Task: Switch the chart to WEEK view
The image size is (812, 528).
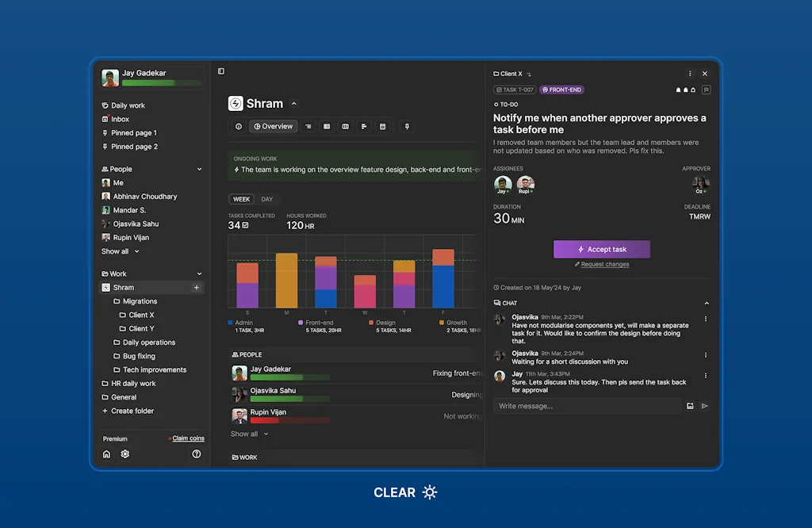Action: [x=241, y=200]
